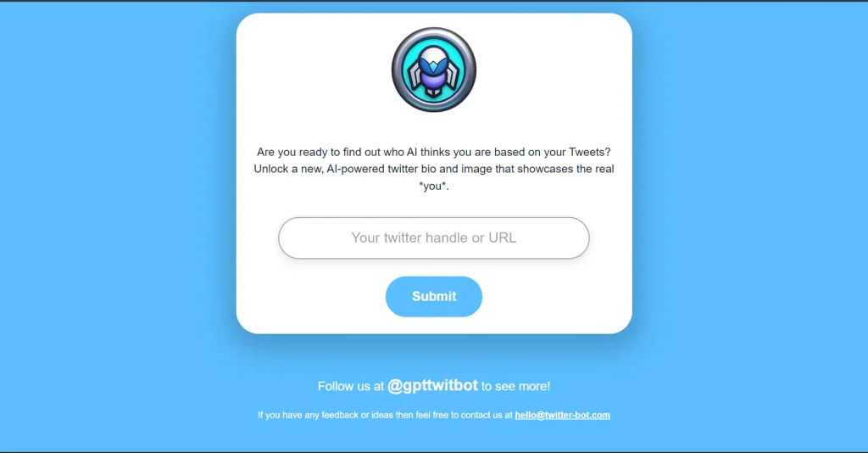Click the "Follow us at" text

pyautogui.click(x=350, y=386)
